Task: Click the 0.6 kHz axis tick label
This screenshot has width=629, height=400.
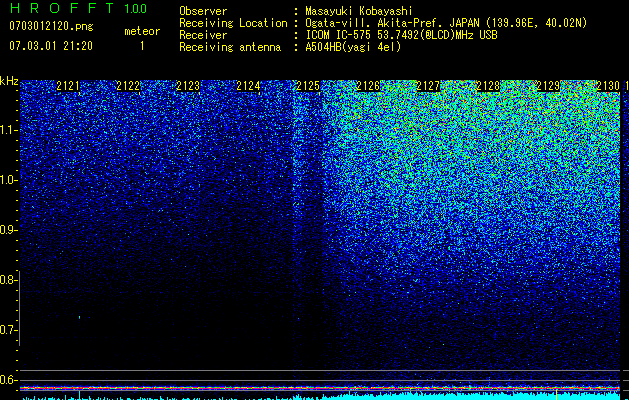Action: (x=8, y=380)
